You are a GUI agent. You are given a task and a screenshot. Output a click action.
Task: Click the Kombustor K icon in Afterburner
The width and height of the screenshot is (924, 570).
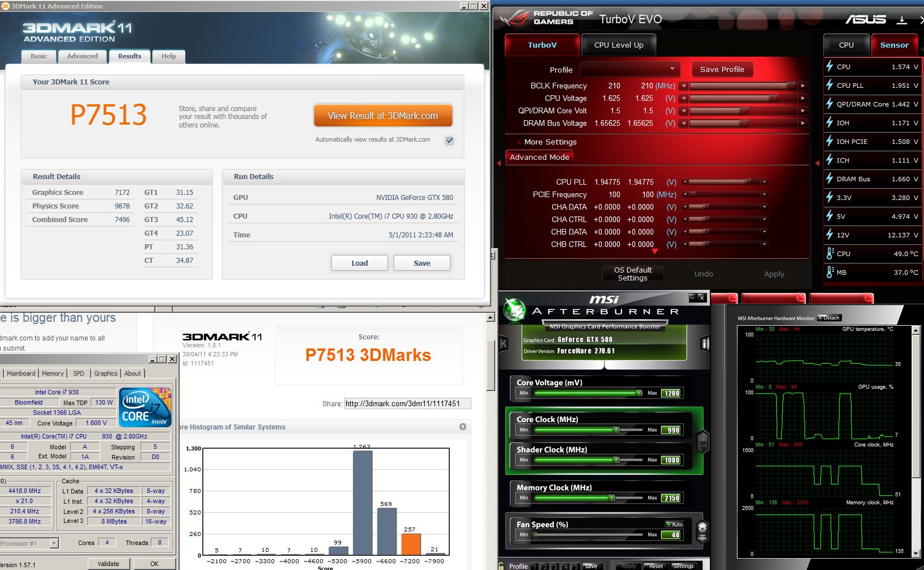tap(504, 343)
